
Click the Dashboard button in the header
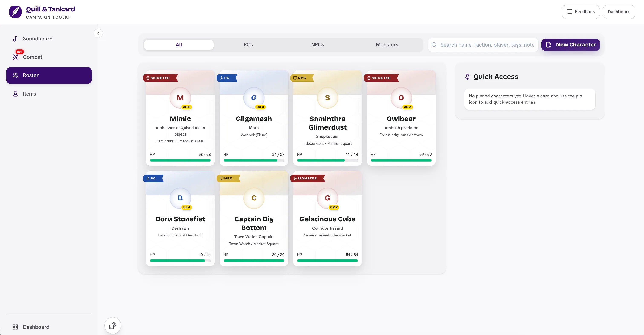(x=619, y=12)
